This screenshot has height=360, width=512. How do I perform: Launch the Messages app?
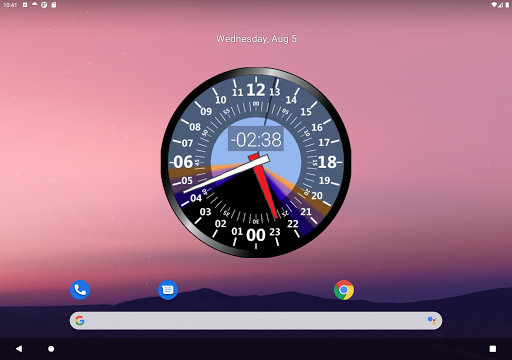(168, 290)
